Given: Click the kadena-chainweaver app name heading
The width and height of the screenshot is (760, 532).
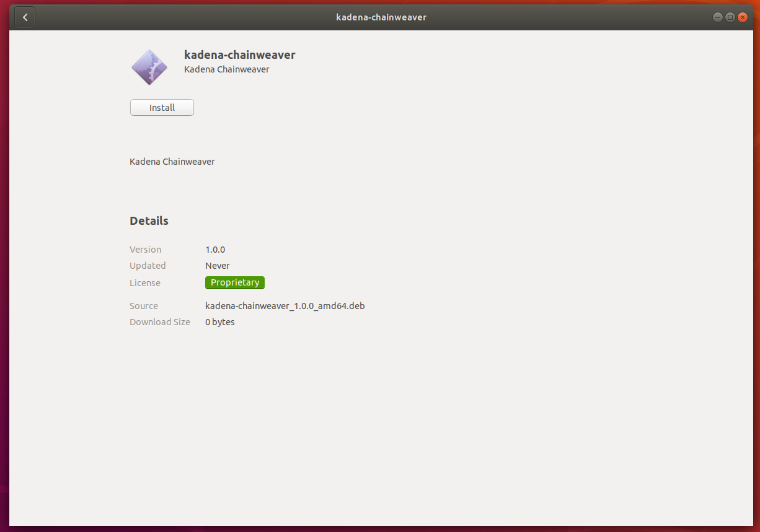Looking at the screenshot, I should click(x=239, y=55).
